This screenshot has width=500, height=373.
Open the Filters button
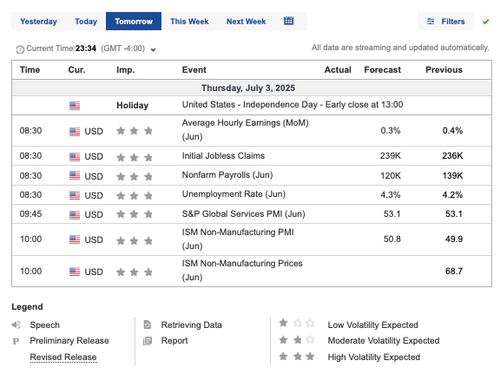446,21
